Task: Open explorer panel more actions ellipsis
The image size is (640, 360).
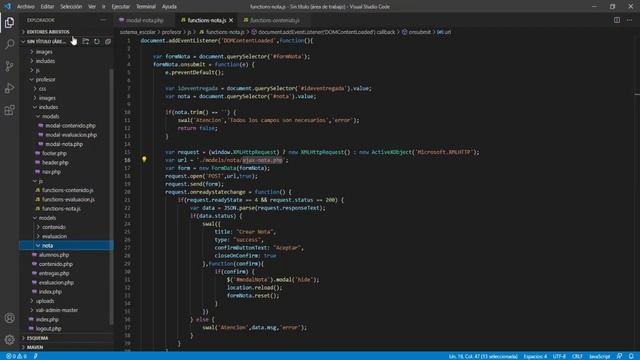Action: (103, 20)
